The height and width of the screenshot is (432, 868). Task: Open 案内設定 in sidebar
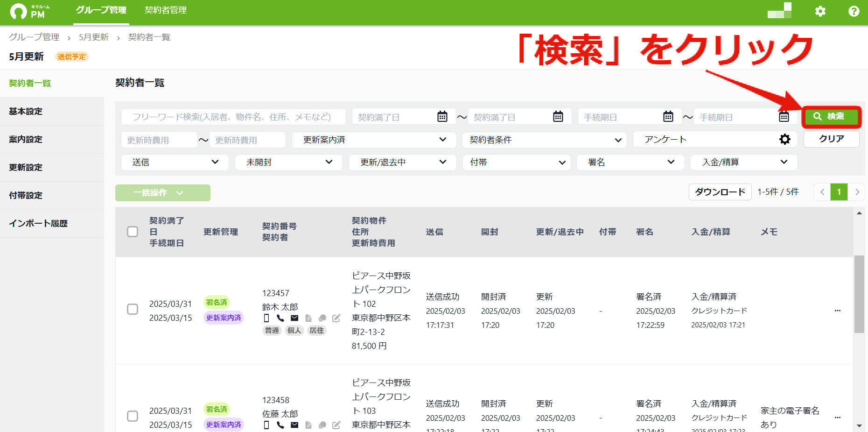click(52, 139)
